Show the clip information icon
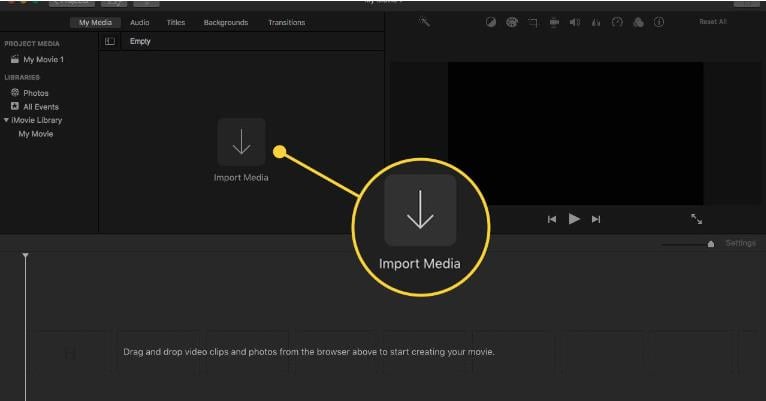The height and width of the screenshot is (401, 766). [659, 22]
